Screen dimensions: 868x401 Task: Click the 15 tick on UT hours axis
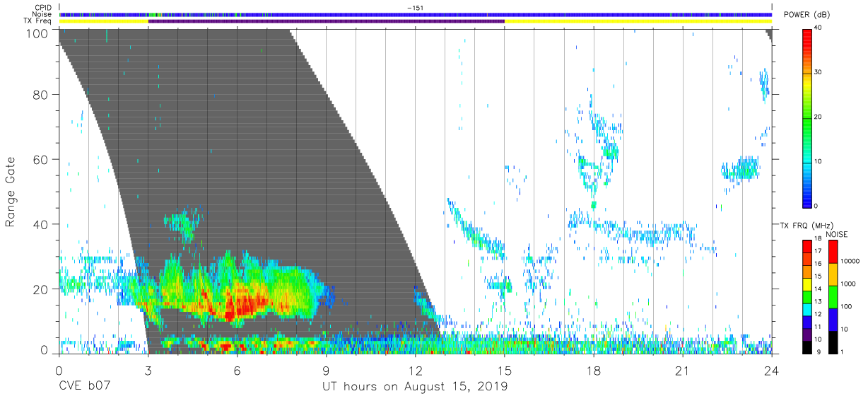point(505,370)
